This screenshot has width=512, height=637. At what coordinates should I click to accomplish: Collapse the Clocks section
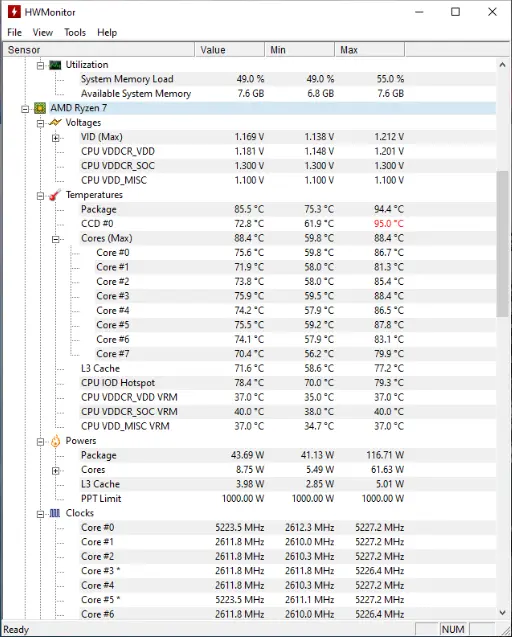pos(40,514)
